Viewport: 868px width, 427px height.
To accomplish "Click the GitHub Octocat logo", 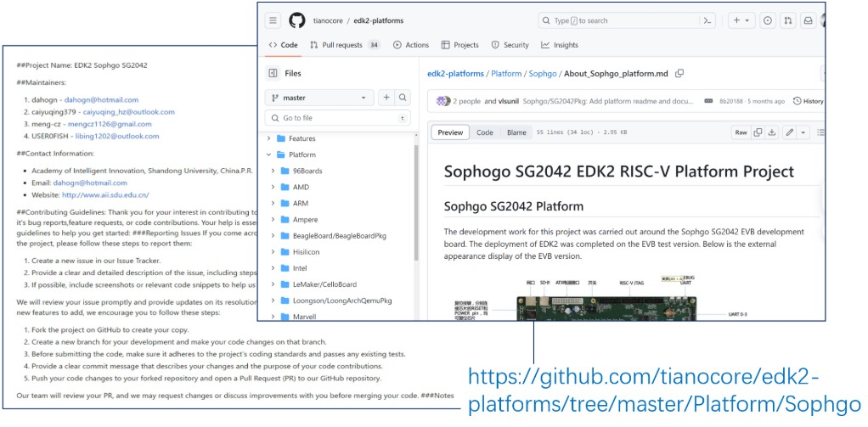I will coord(297,21).
